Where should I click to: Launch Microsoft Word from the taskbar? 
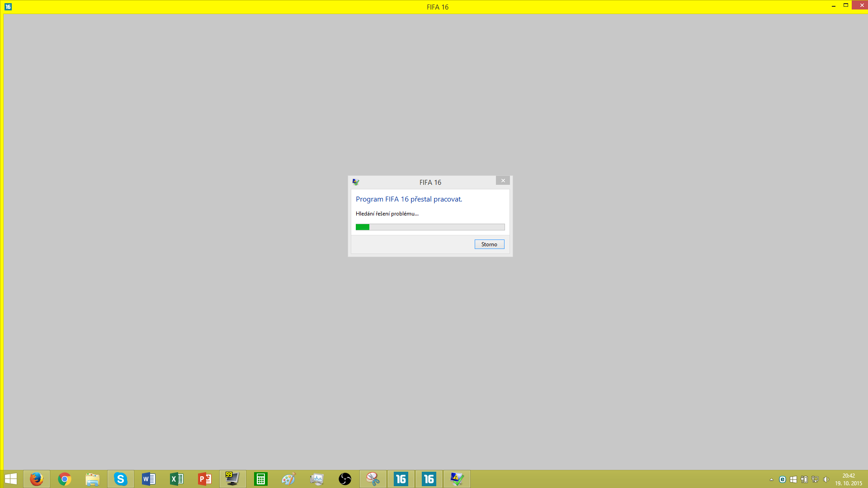click(149, 479)
